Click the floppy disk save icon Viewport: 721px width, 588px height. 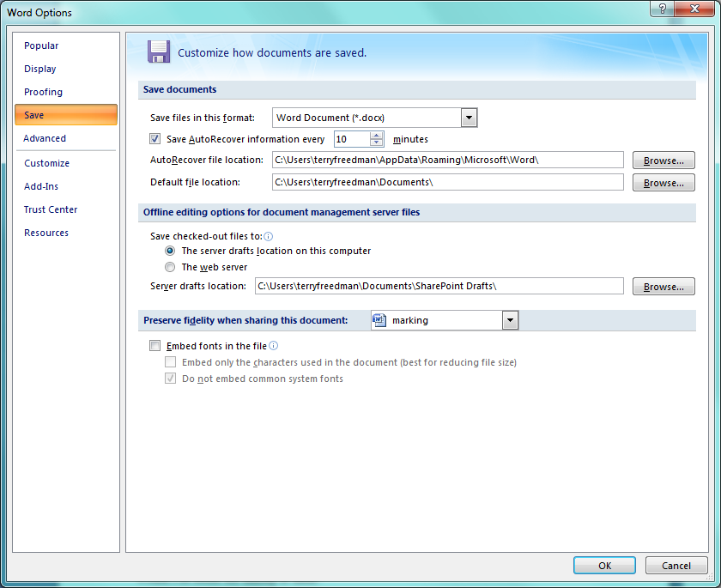tap(159, 52)
